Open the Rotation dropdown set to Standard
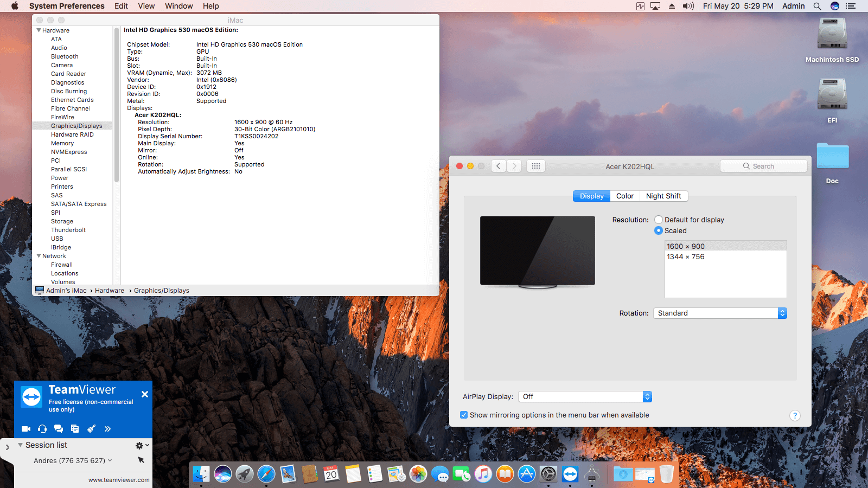 tap(720, 313)
